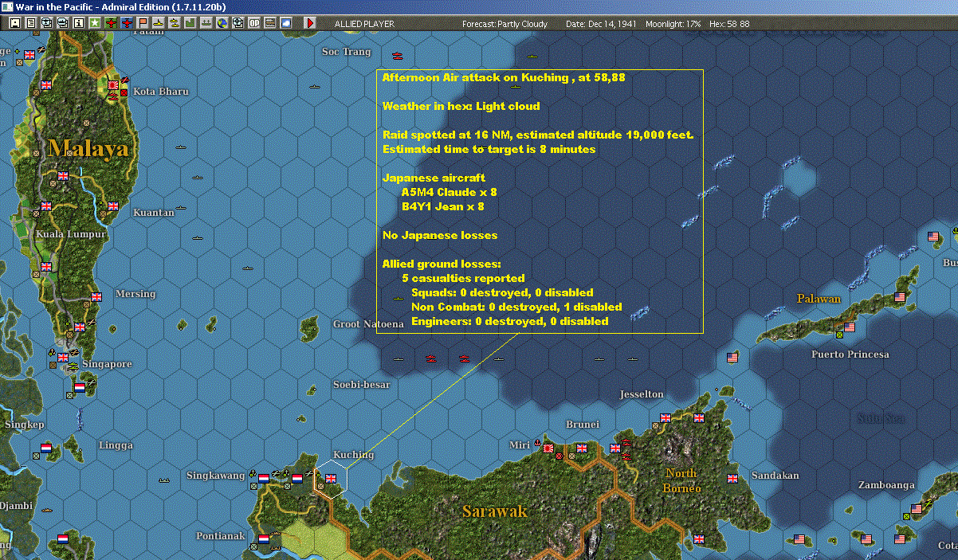The height and width of the screenshot is (560, 958).
Task: Click the info 'i' toolbar icon
Action: point(79,23)
